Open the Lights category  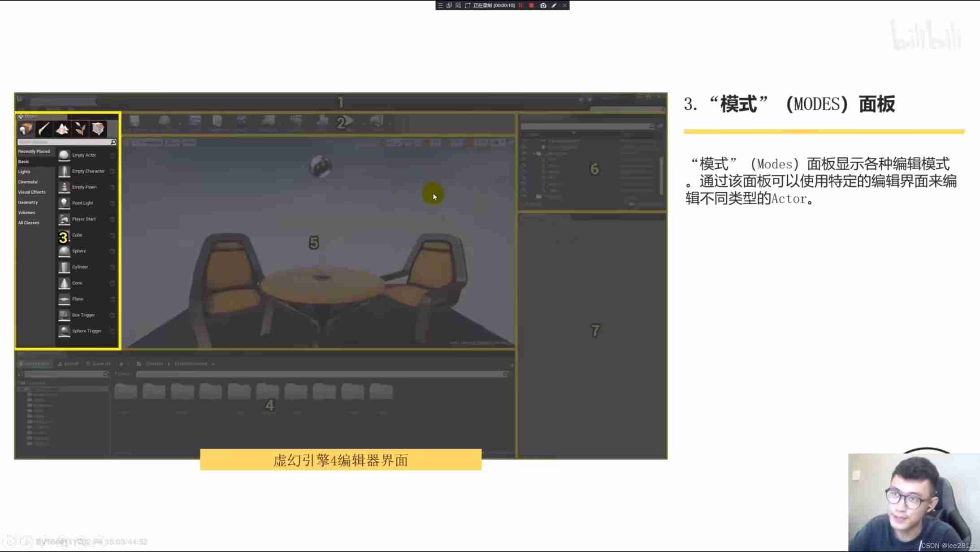24,172
